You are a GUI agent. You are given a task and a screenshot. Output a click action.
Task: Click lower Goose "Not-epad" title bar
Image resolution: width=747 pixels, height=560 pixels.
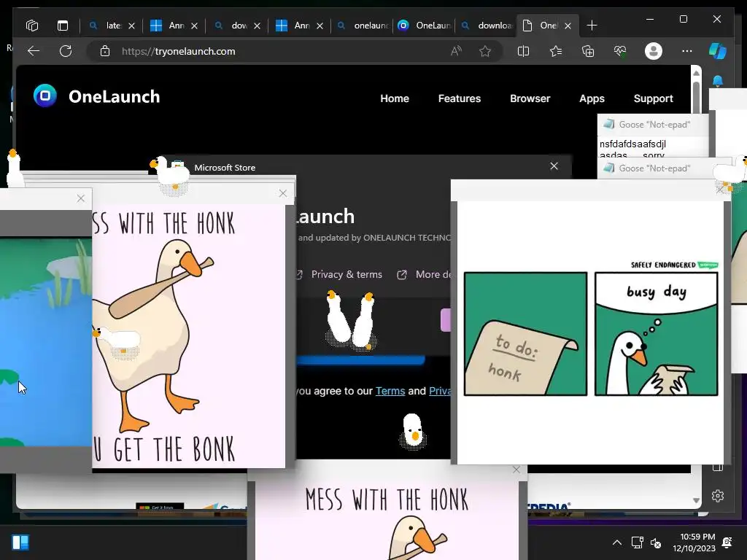tap(655, 168)
